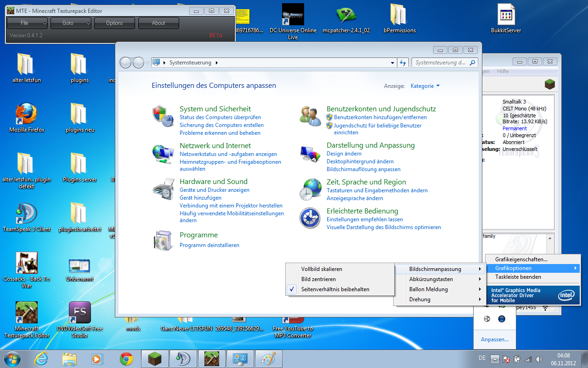Open the Programm deinstallieren link
588x368 pixels.
pos(209,245)
